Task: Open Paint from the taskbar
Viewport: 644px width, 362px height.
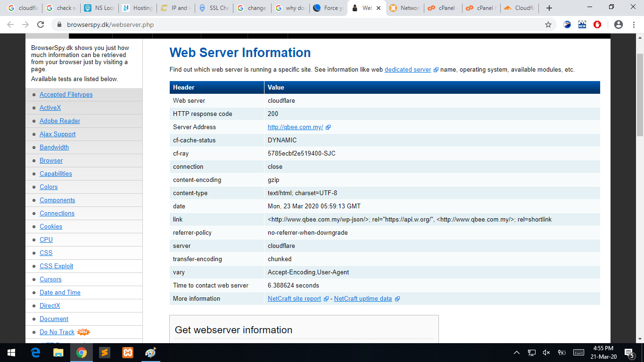Action: tap(150, 353)
